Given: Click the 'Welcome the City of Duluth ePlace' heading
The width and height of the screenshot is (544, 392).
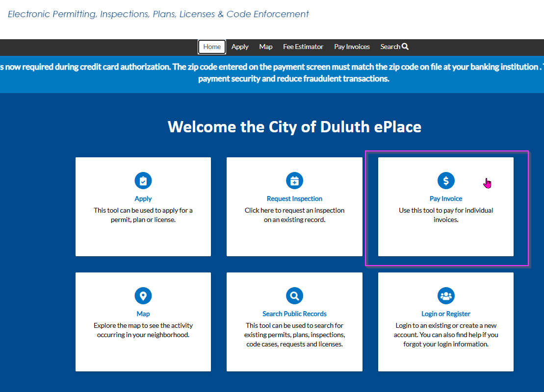Looking at the screenshot, I should (x=294, y=127).
